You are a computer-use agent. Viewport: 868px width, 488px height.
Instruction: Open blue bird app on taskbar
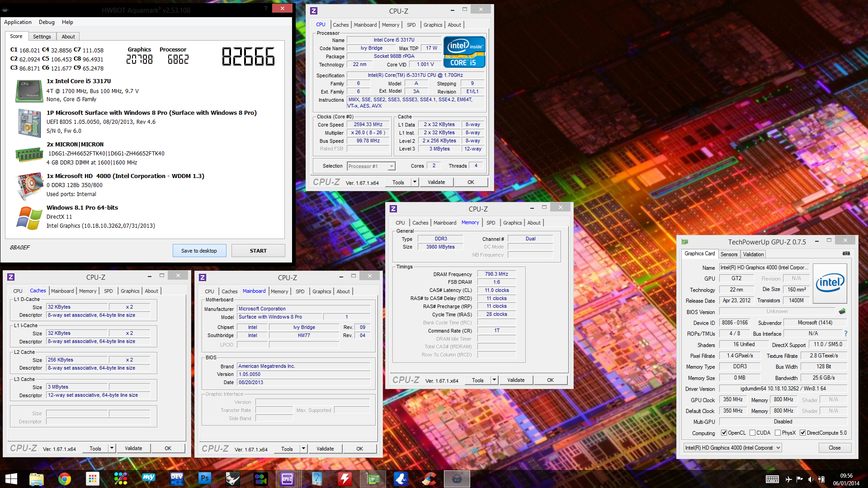tap(401, 479)
